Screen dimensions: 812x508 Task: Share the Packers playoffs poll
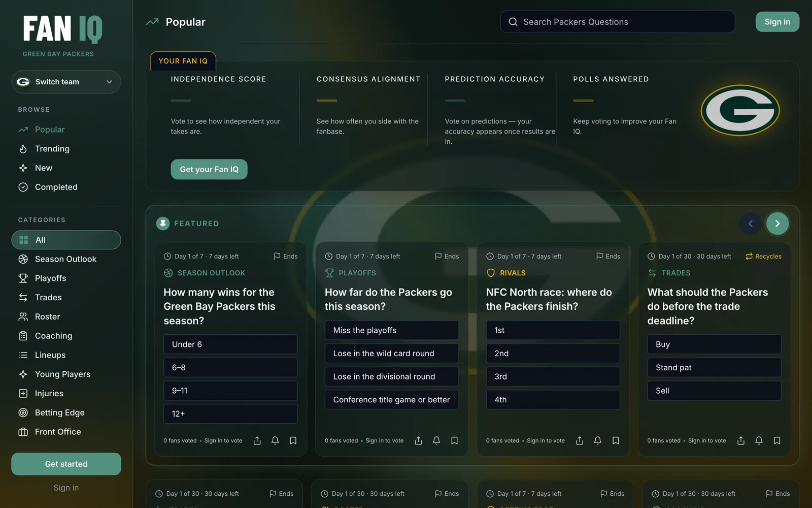coord(419,440)
